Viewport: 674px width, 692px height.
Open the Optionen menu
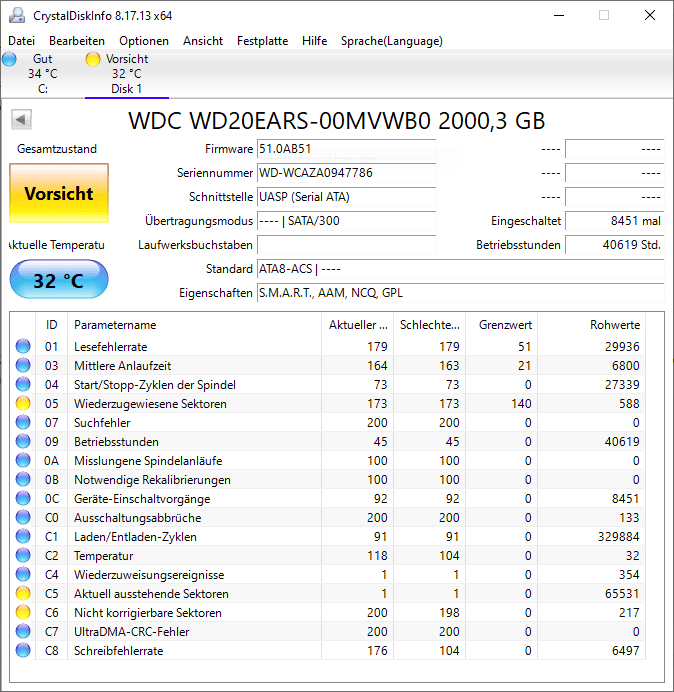click(x=144, y=41)
